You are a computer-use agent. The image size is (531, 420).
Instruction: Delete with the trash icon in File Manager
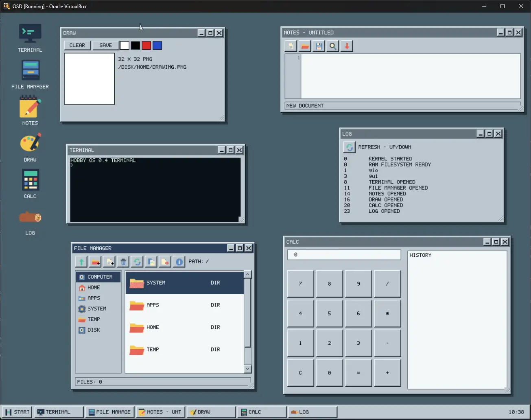123,262
